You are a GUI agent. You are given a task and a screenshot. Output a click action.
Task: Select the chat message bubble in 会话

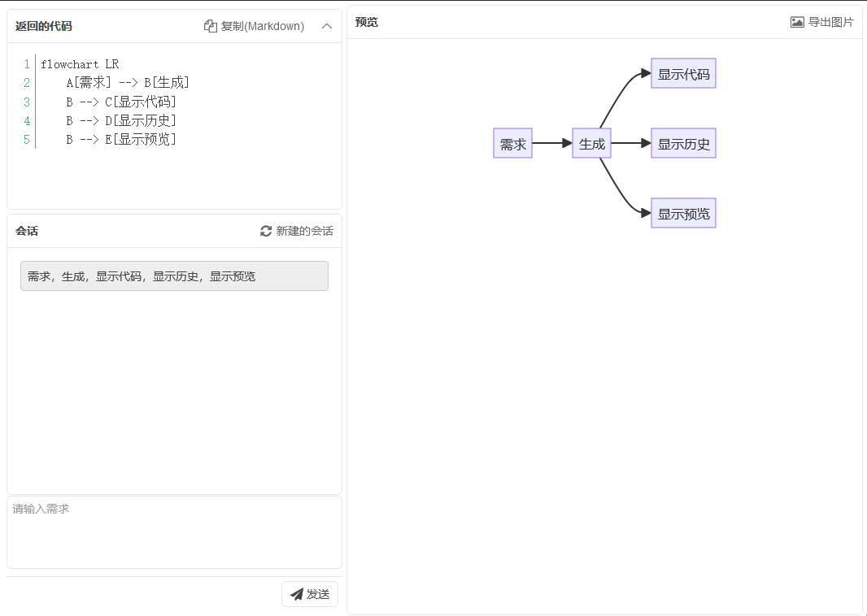point(174,275)
